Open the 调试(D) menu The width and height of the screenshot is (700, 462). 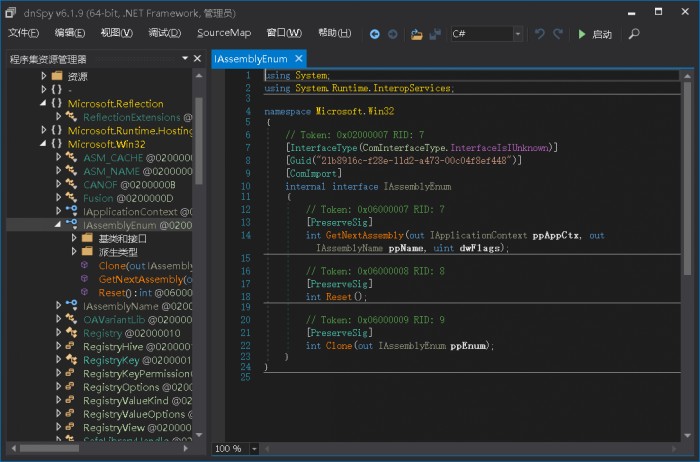click(x=165, y=33)
